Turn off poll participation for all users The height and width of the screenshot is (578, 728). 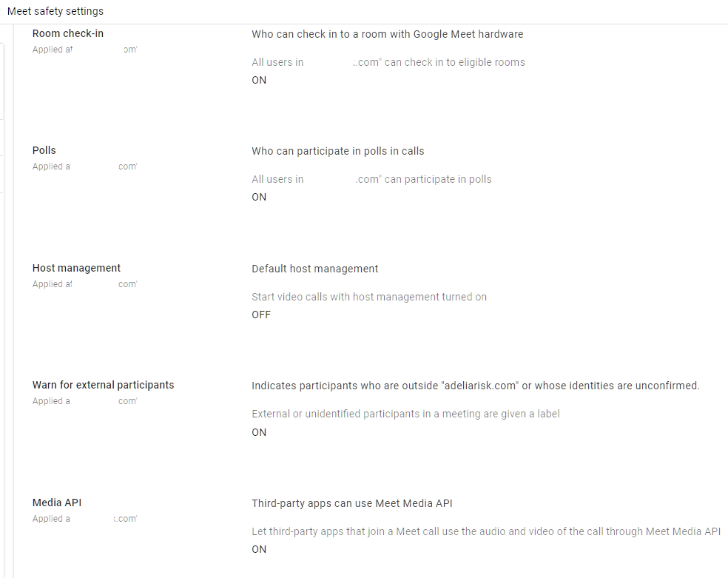pyautogui.click(x=259, y=196)
